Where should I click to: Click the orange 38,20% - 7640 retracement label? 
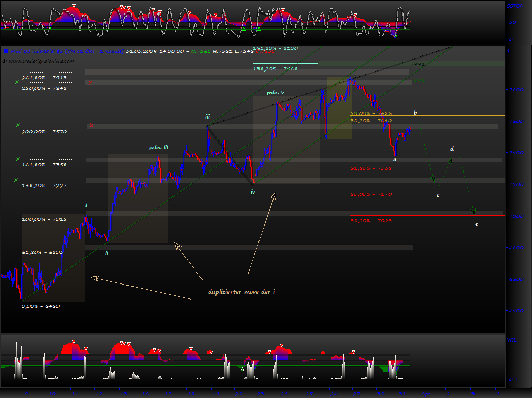[371, 121]
